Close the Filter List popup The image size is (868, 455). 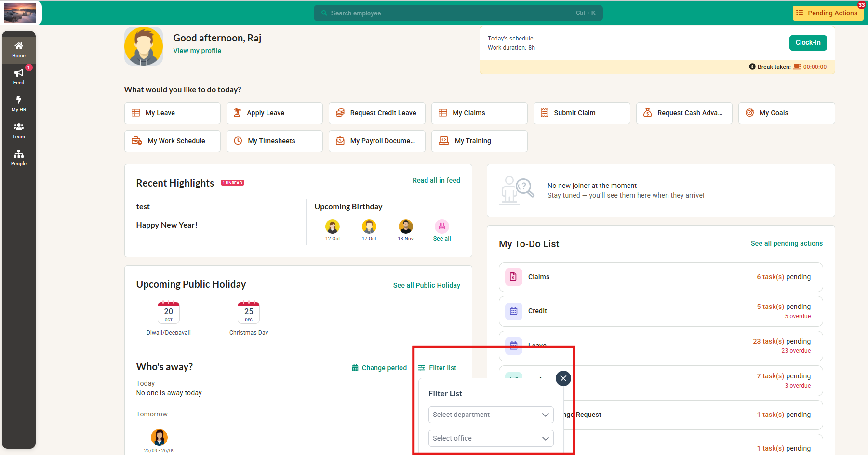[x=563, y=378]
